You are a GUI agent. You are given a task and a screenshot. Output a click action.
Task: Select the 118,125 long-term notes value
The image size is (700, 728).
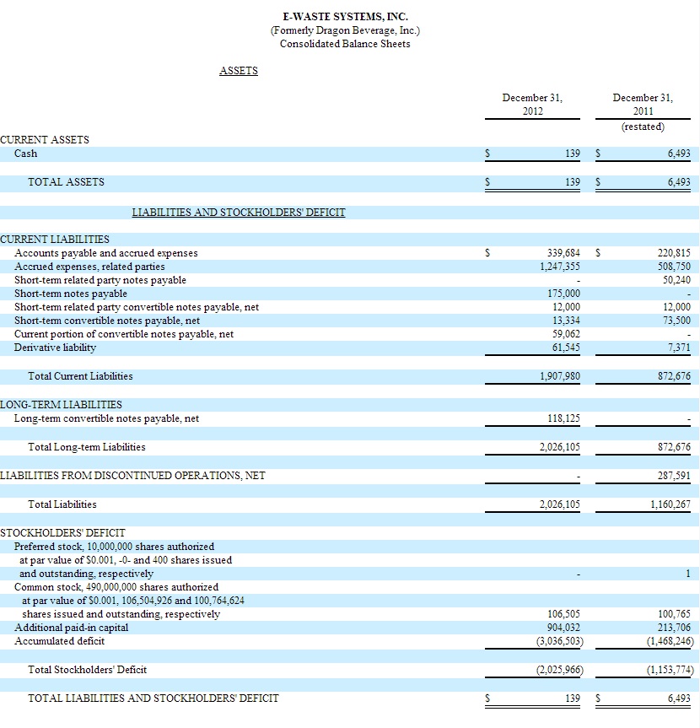pyautogui.click(x=563, y=418)
